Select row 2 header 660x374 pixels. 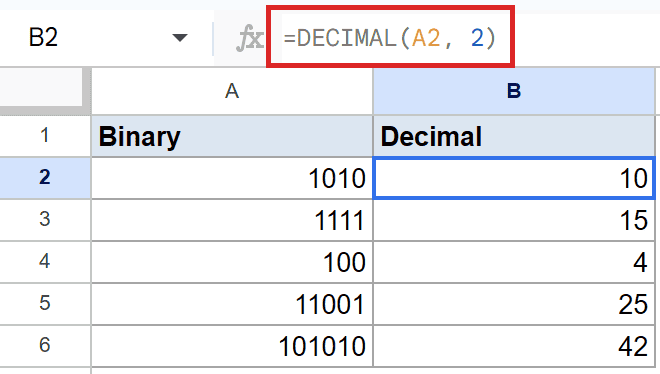tap(45, 178)
